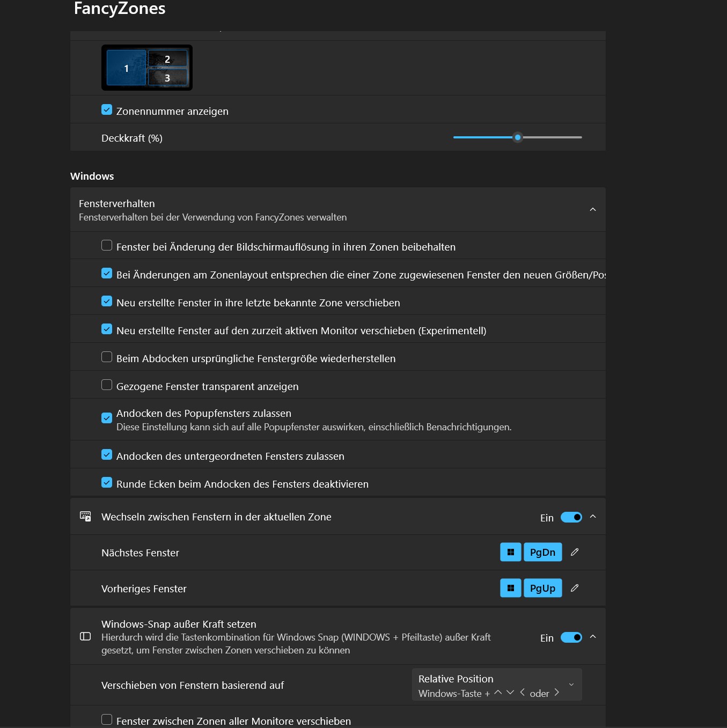Uncheck Zonennummer anzeigen

pyautogui.click(x=107, y=109)
